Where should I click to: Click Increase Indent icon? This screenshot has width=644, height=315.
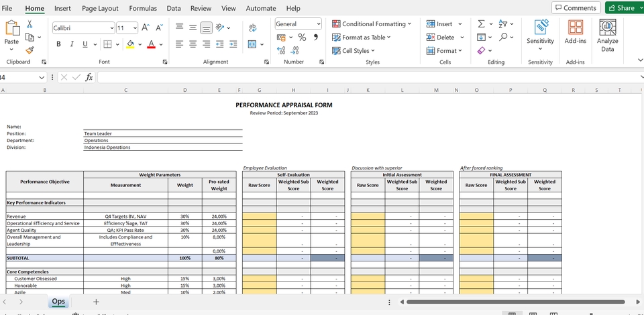[x=233, y=44]
